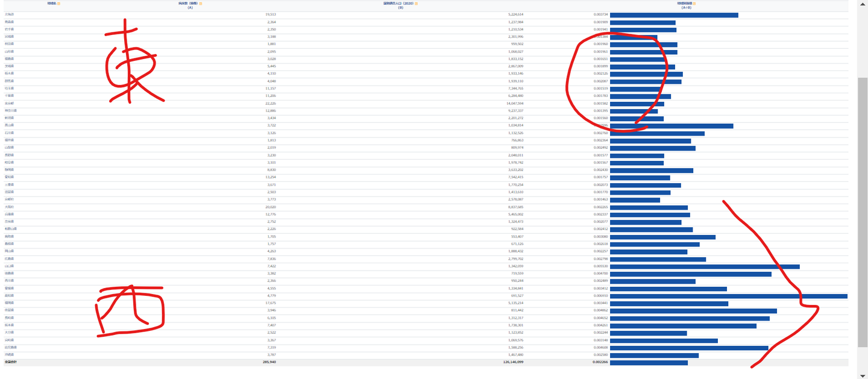Image resolution: width=868 pixels, height=379 pixels.
Task: Open the 北海道 row link
Action: pos(10,14)
